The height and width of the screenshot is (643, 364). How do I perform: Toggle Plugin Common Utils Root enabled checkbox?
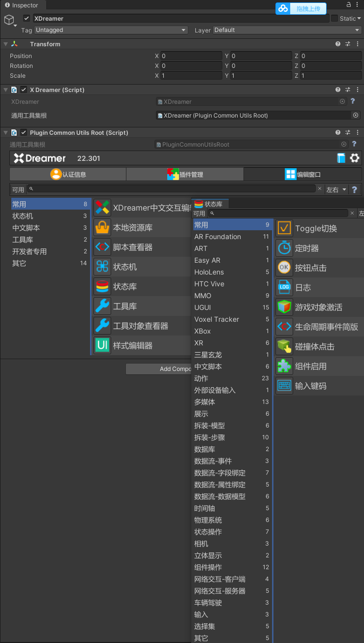coord(23,133)
